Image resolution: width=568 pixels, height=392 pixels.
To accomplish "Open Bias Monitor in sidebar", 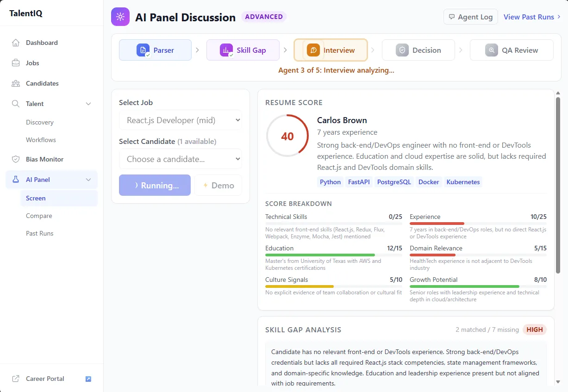I will pos(52,159).
